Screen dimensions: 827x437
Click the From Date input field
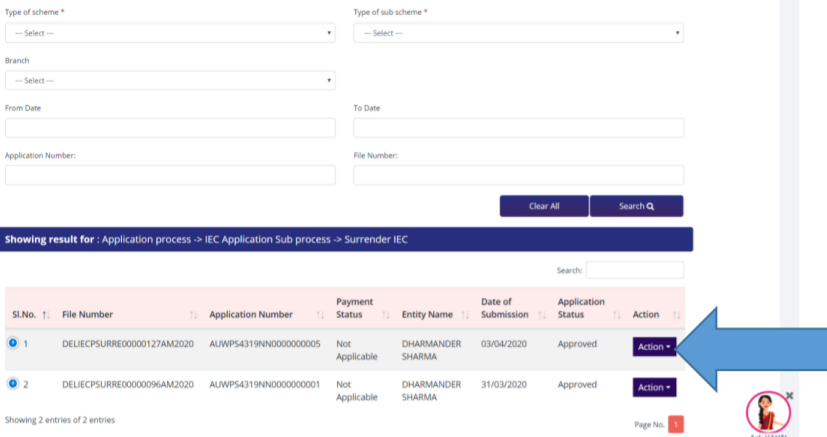tap(170, 128)
